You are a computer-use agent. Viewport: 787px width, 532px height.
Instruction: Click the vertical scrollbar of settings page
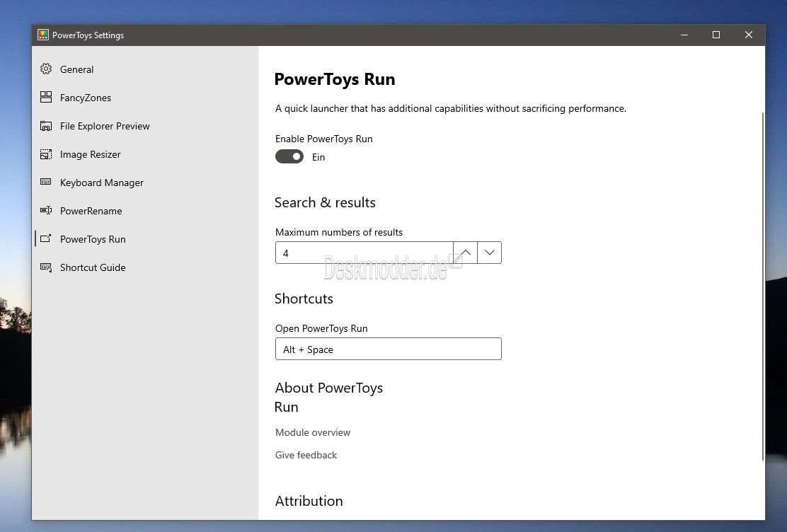coord(762,286)
